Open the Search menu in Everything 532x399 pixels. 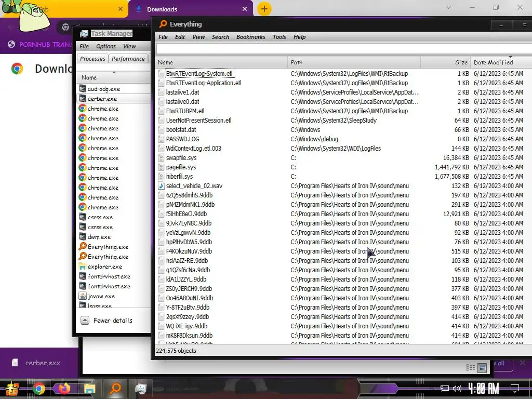[220, 37]
